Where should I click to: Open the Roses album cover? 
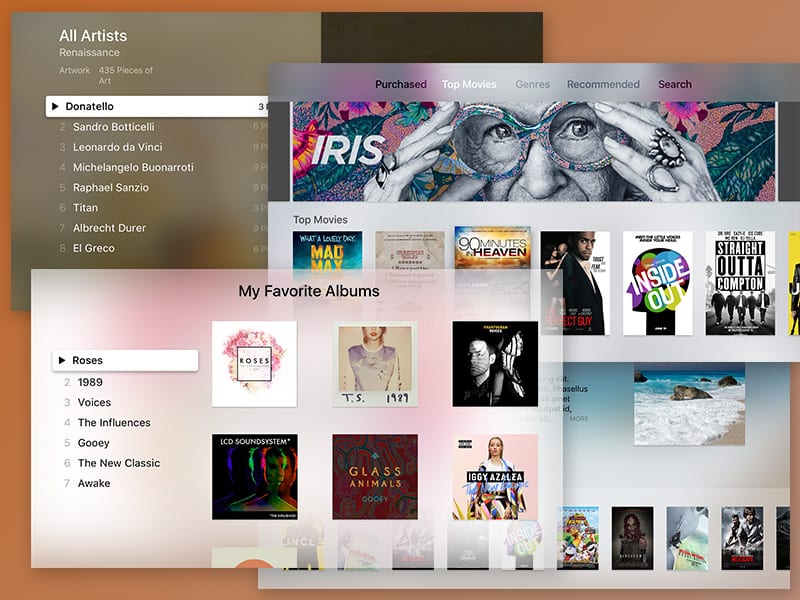255,364
